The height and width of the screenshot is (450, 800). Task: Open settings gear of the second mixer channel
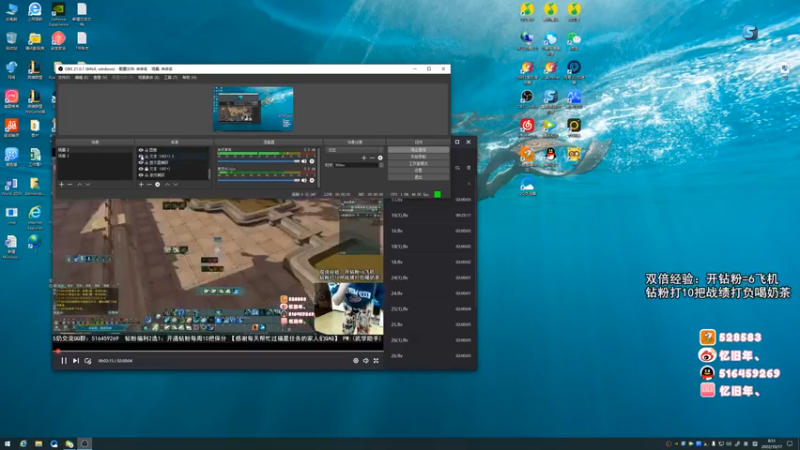point(312,180)
